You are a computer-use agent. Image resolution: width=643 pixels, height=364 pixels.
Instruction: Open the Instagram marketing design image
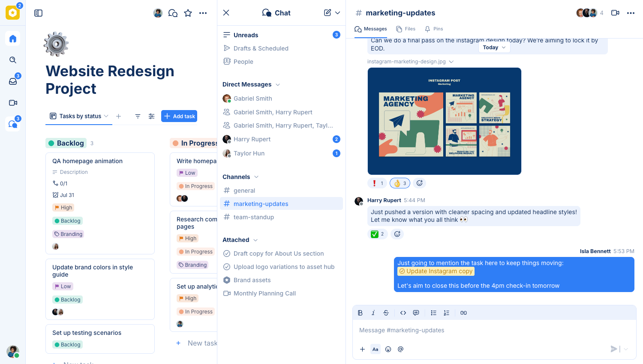point(445,121)
